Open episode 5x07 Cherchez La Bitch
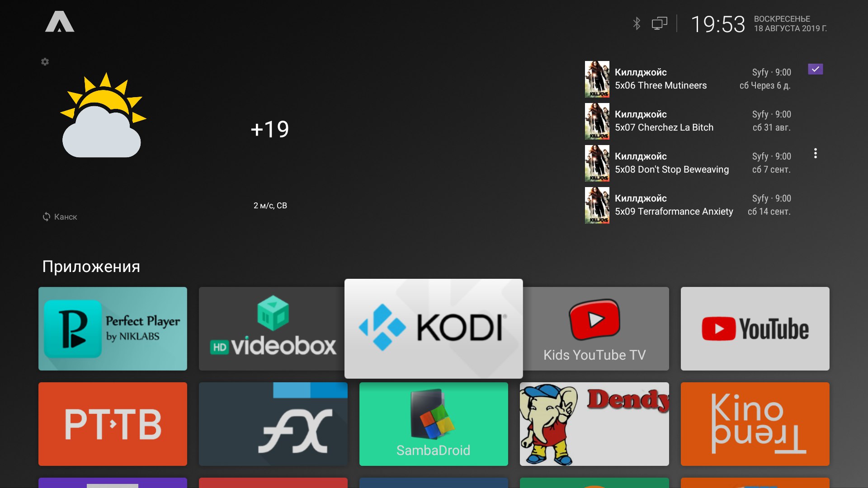The height and width of the screenshot is (488, 868). pyautogui.click(x=688, y=121)
